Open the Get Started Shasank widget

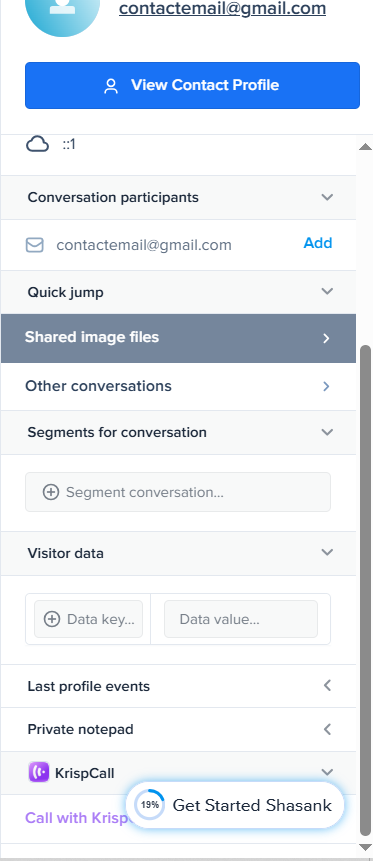click(235, 806)
